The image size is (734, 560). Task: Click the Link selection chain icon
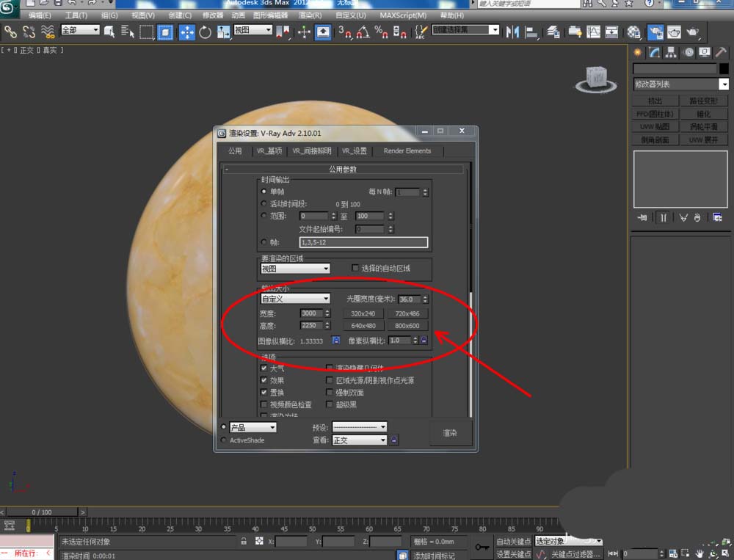click(x=10, y=32)
